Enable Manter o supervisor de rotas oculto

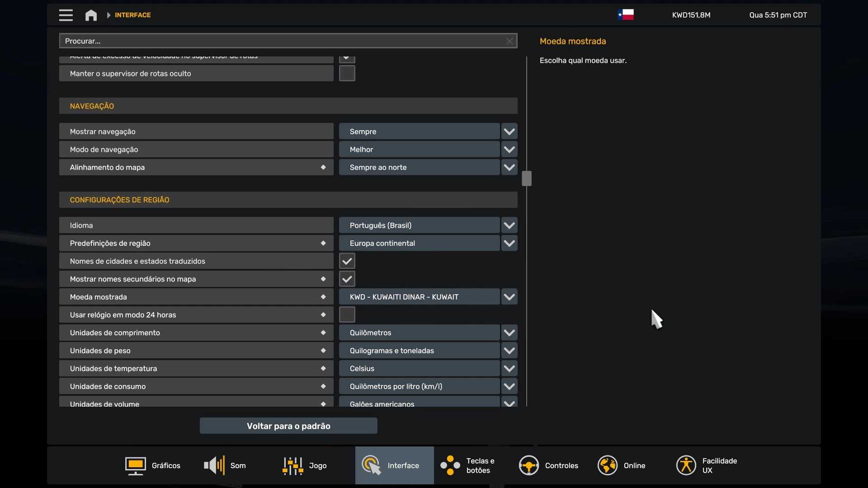coord(346,73)
